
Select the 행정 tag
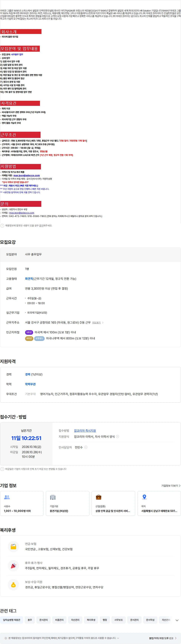pyautogui.click(x=105, y=620)
